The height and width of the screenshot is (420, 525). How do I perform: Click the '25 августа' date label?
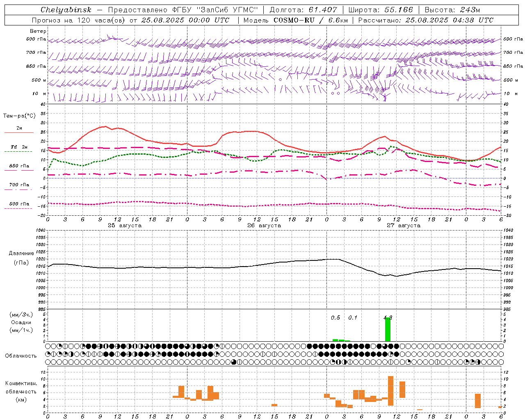pyautogui.click(x=125, y=226)
